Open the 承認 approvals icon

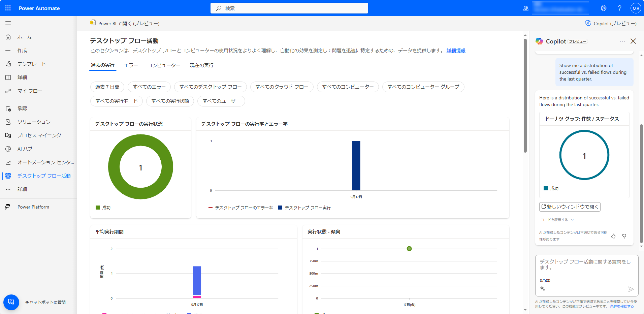click(x=8, y=108)
